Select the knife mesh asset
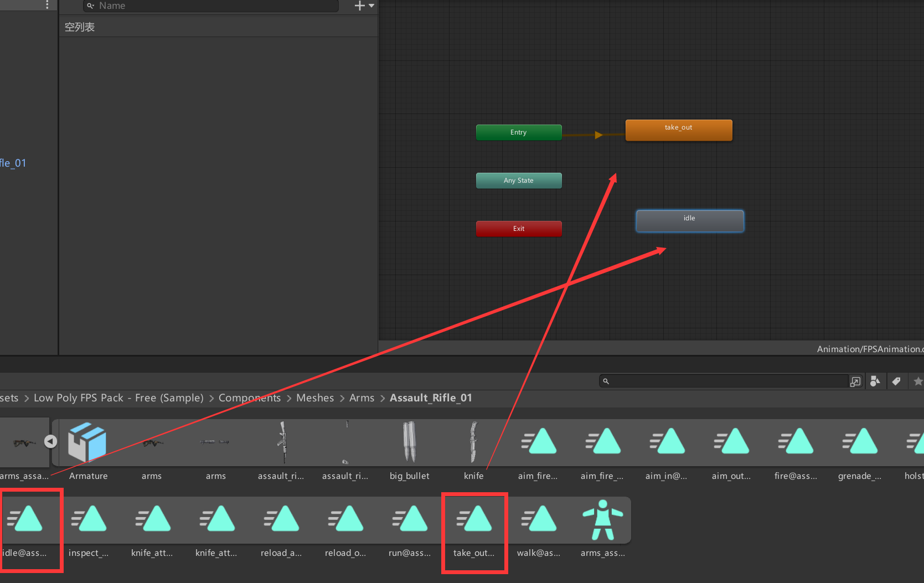Image resolution: width=924 pixels, height=583 pixels. click(474, 450)
